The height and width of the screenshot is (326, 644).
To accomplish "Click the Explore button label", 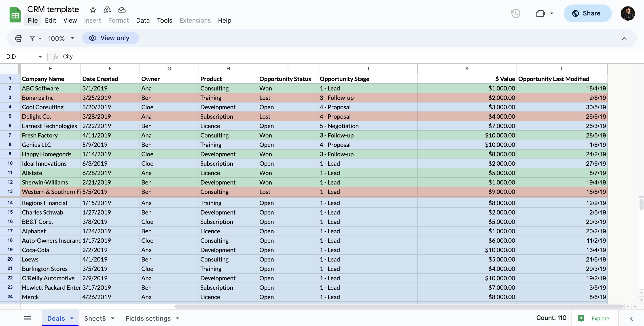I will (600, 318).
